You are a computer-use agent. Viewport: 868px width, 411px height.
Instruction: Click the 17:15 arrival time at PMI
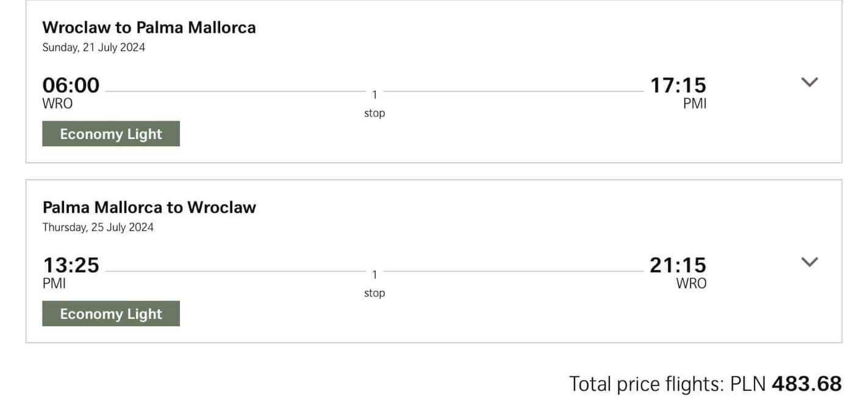[x=678, y=85]
